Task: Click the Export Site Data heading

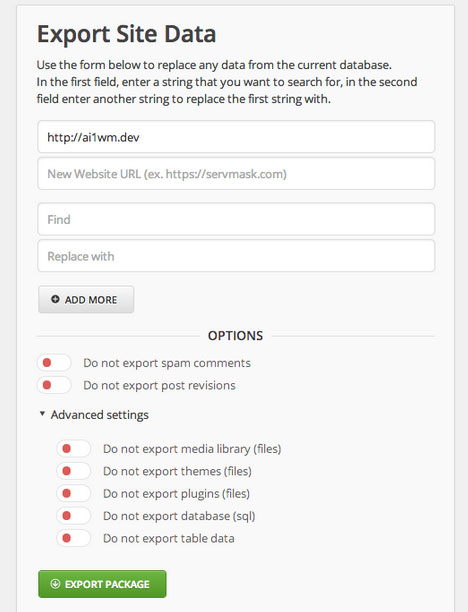Action: [x=126, y=34]
